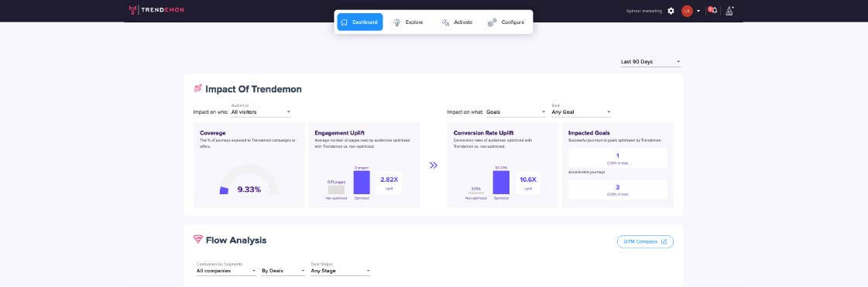Open the Goals impact dropdown

(x=516, y=112)
